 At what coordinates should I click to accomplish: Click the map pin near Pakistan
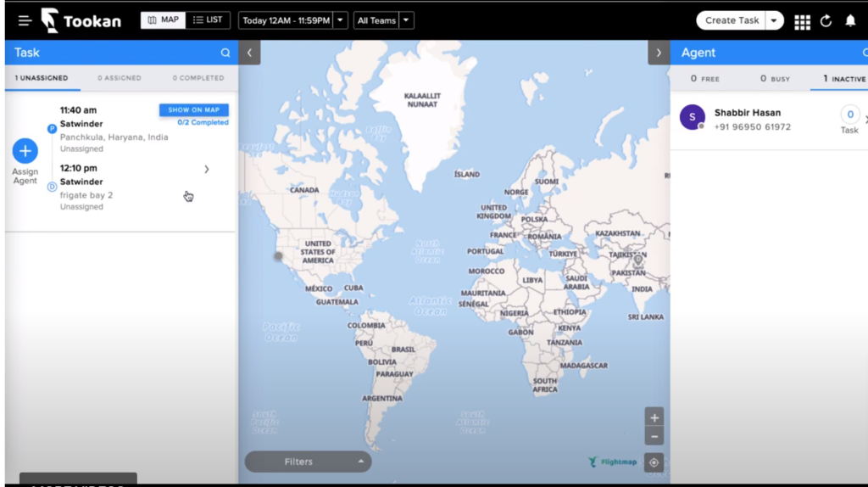click(x=638, y=260)
